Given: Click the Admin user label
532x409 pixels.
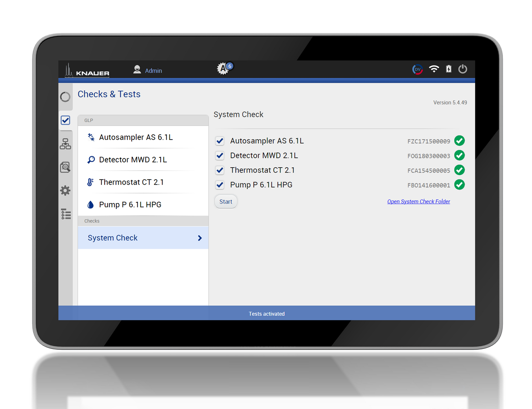Looking at the screenshot, I should pyautogui.click(x=153, y=71).
